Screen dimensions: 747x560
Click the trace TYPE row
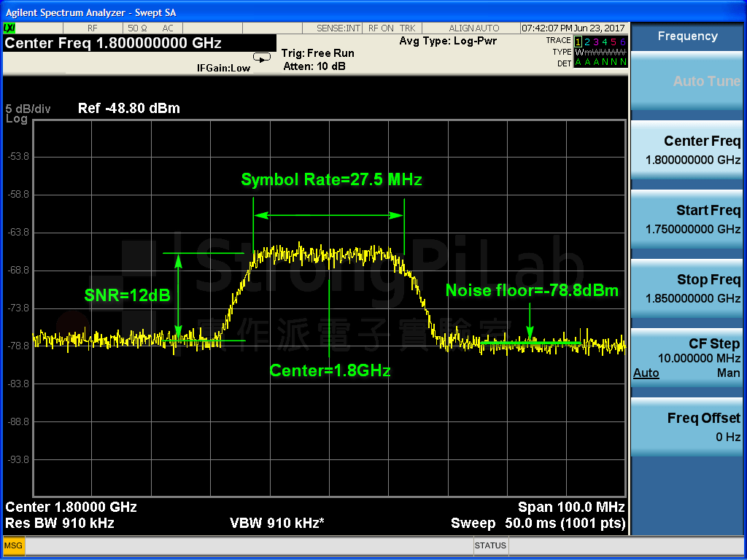[589, 52]
